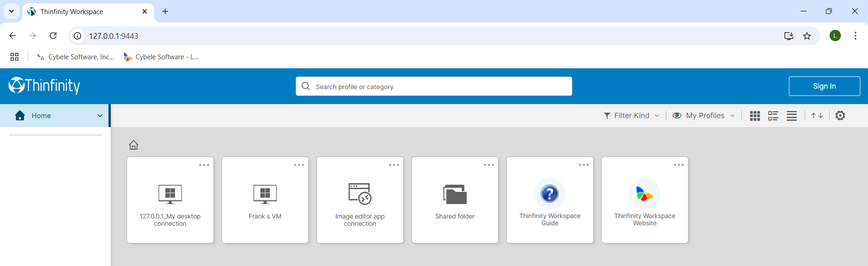Click the Thinfinity Workspace Website label
The height and width of the screenshot is (266, 868).
coord(645,219)
